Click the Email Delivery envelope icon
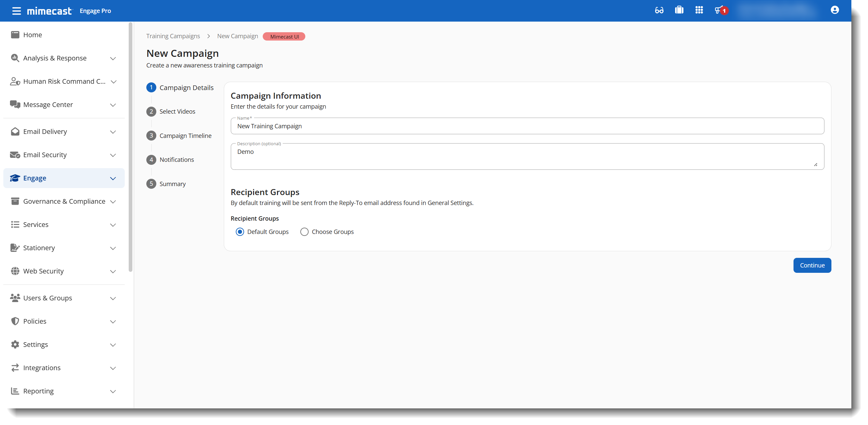Image resolution: width=868 pixels, height=425 pixels. [15, 131]
